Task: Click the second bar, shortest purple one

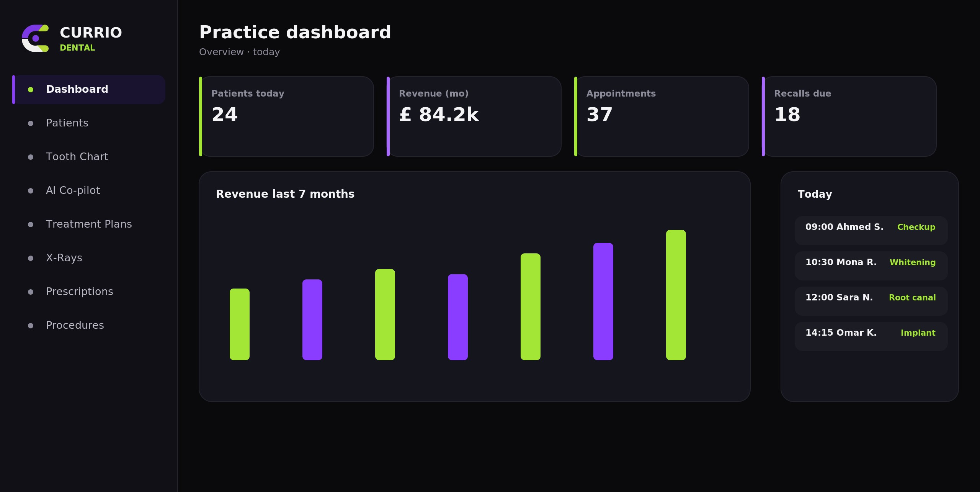Action: (312, 320)
